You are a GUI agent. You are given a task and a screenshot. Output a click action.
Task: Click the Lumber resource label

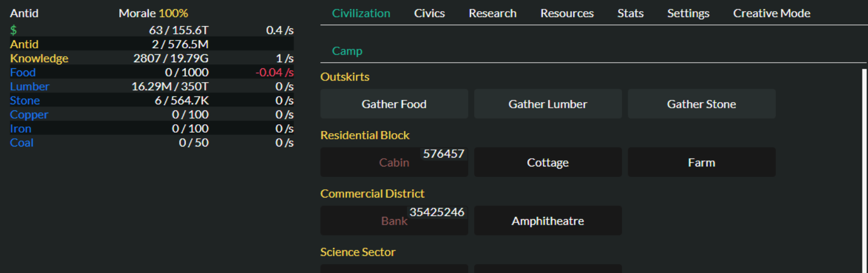(x=29, y=87)
